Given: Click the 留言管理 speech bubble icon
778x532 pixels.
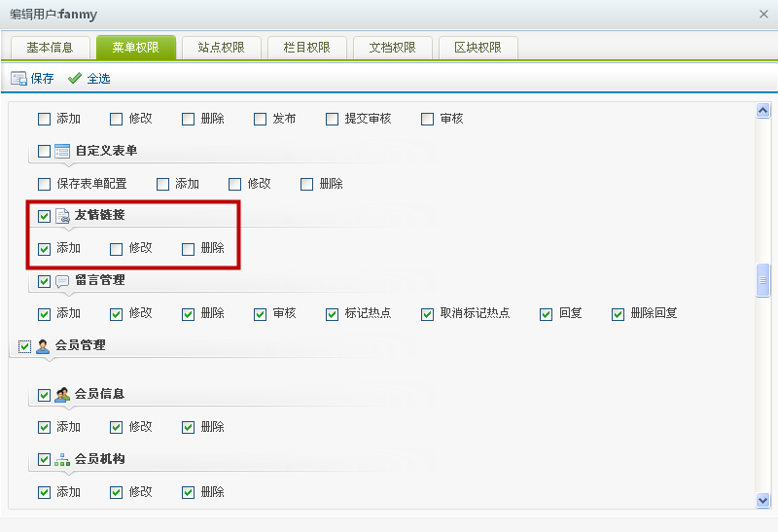Looking at the screenshot, I should tap(62, 281).
